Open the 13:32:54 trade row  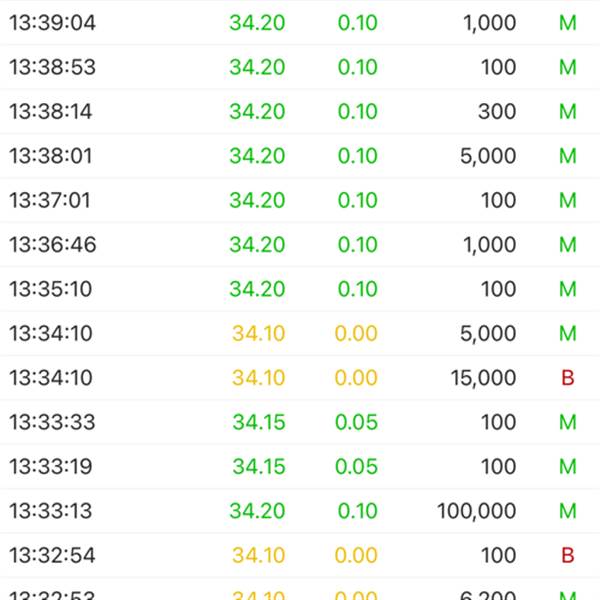click(x=300, y=555)
